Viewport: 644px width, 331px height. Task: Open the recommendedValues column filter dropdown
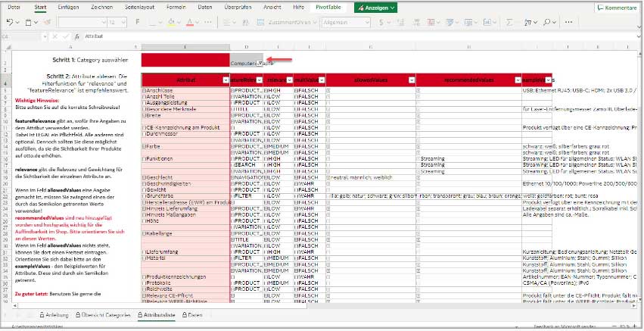[x=518, y=80]
